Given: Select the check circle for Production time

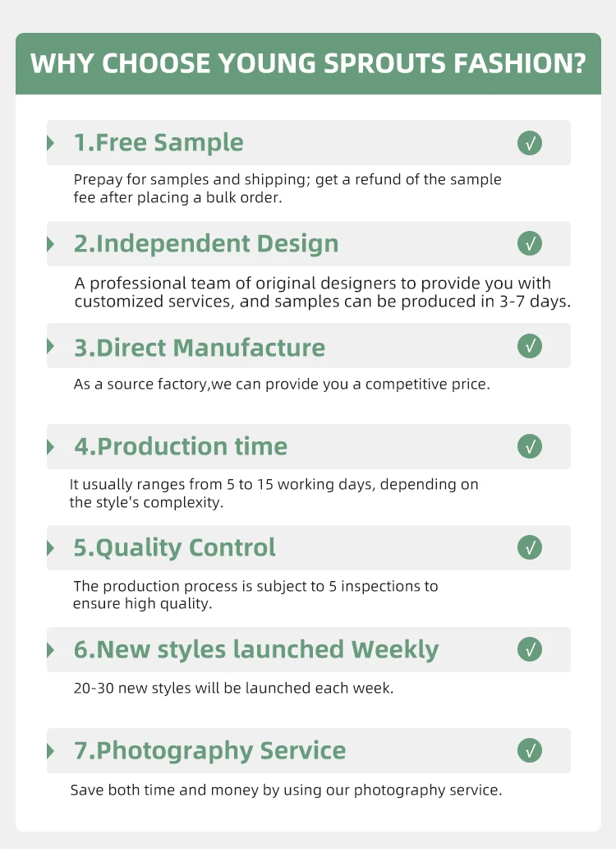Looking at the screenshot, I should (x=529, y=446).
